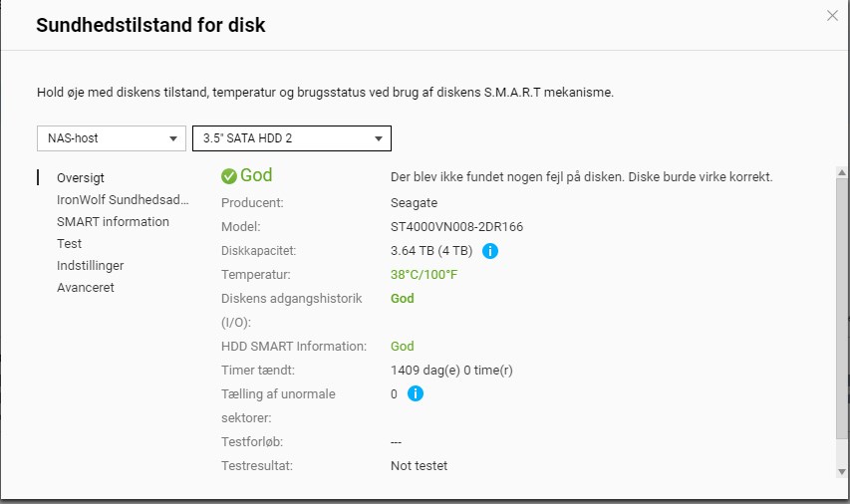Open the NAS-host dropdown
The height and width of the screenshot is (504, 850).
tap(112, 138)
